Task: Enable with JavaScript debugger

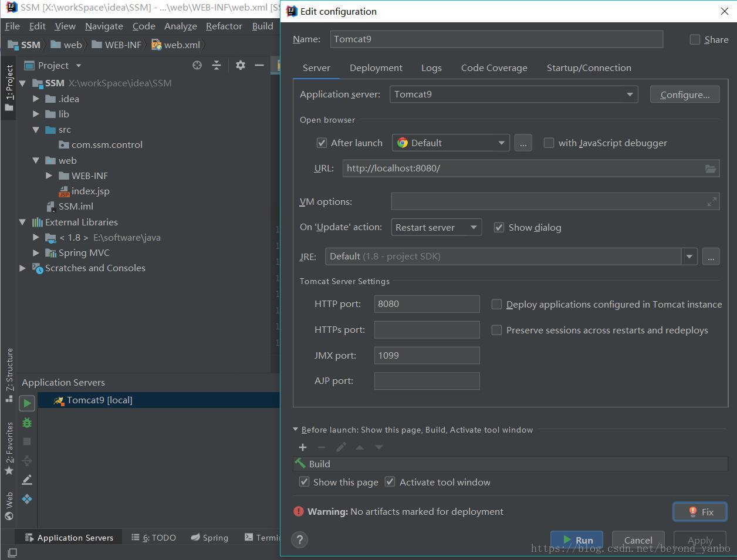Action: click(x=549, y=143)
